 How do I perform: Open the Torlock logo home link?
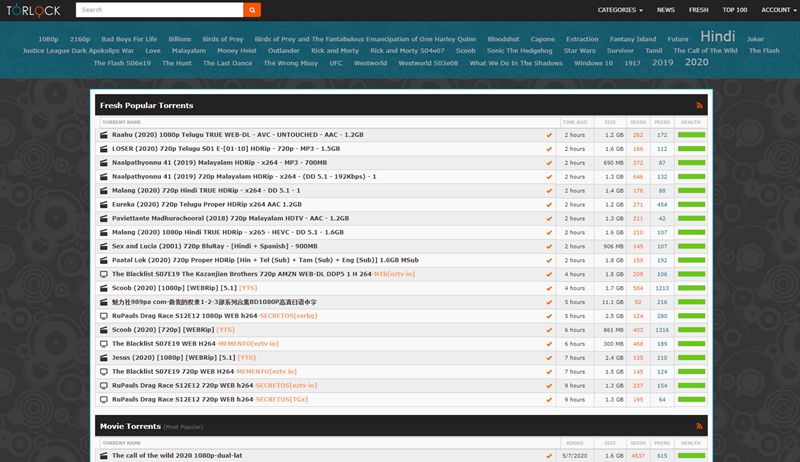33,10
